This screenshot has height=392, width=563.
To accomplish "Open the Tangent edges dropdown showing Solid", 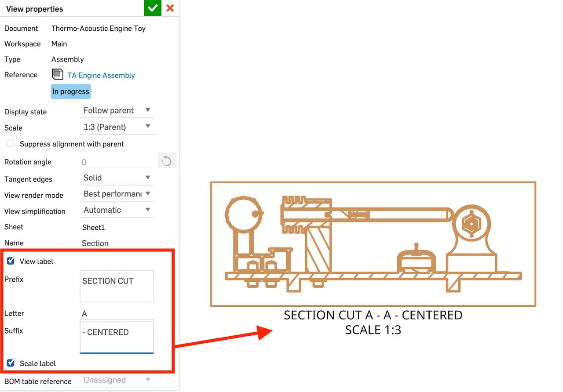I will point(117,177).
